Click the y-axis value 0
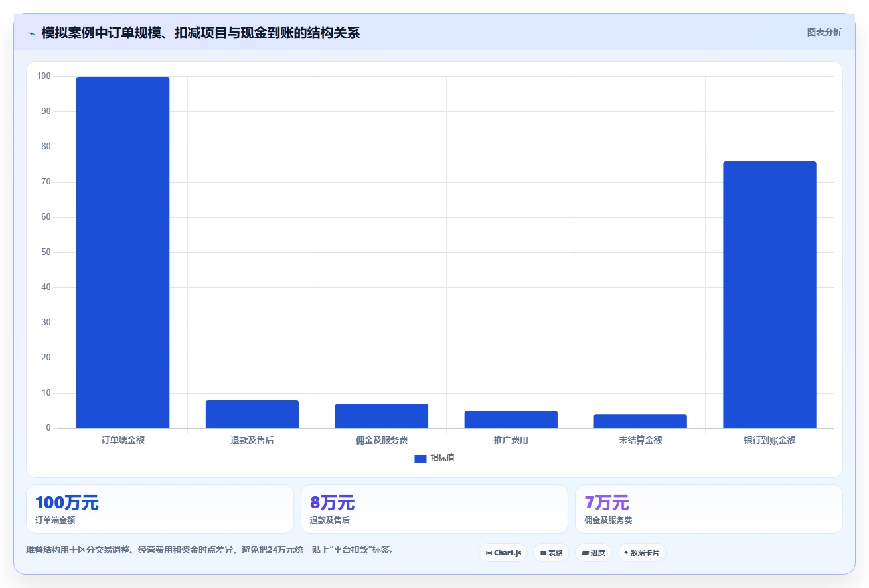This screenshot has width=869, height=588. pyautogui.click(x=48, y=428)
